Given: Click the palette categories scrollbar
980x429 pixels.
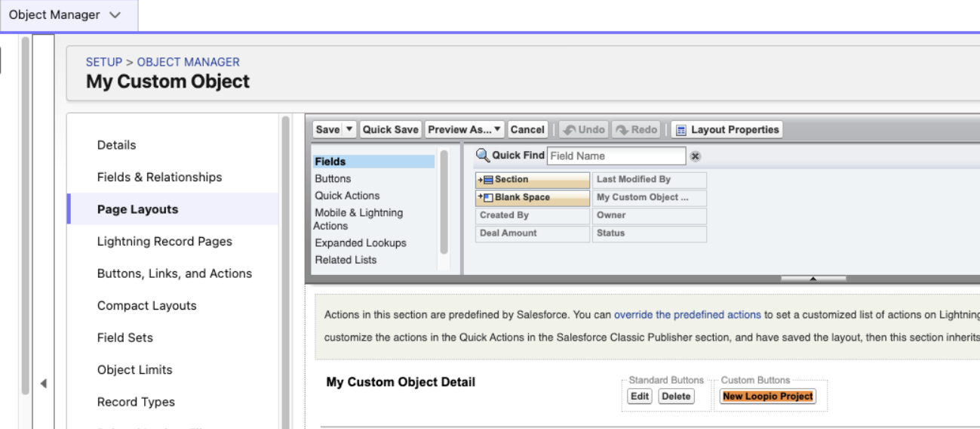Looking at the screenshot, I should [444, 202].
